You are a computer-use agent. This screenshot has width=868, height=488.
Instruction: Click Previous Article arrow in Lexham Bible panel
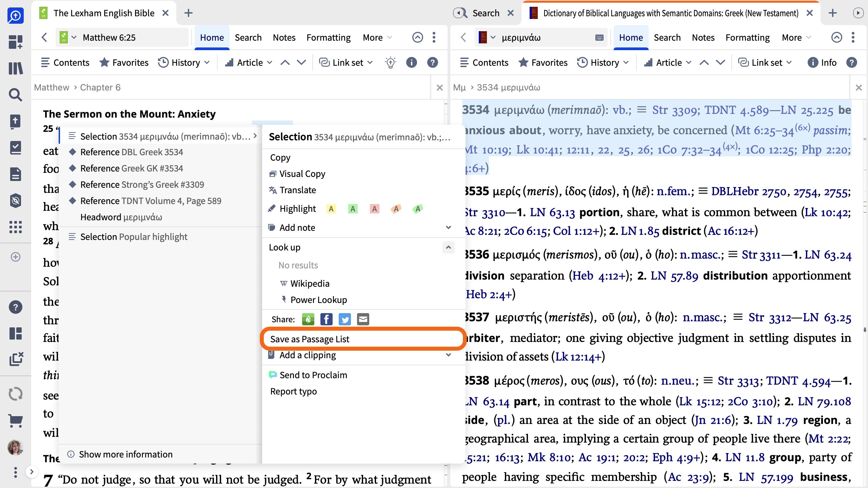[x=285, y=62]
